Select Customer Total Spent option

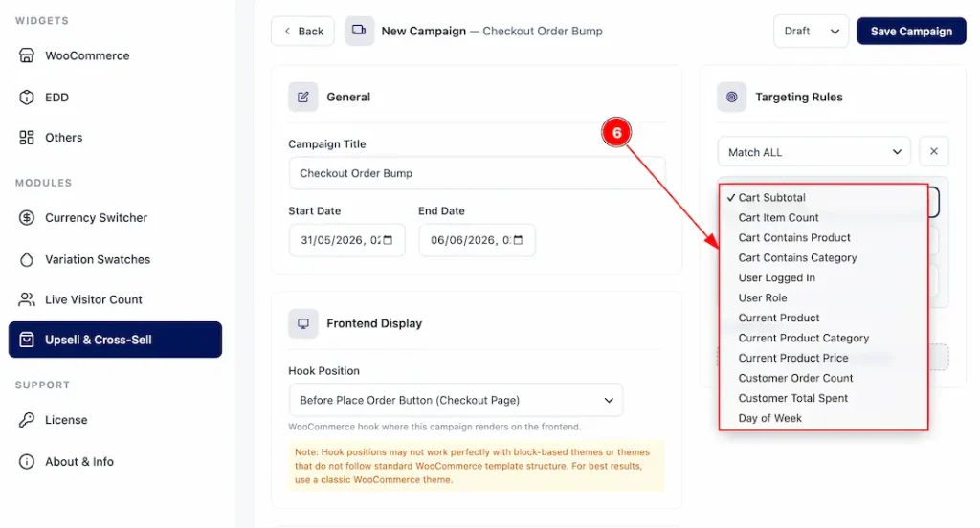tap(824, 398)
